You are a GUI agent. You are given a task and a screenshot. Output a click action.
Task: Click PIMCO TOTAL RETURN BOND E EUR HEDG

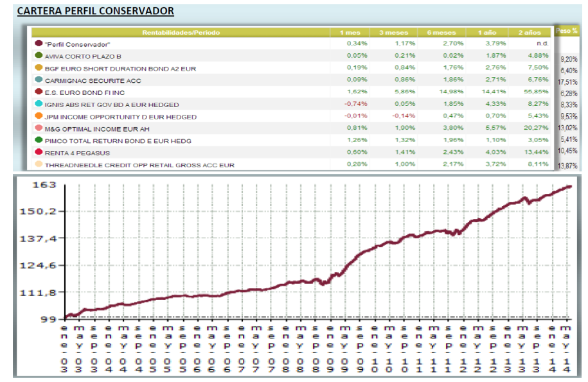[x=118, y=141]
